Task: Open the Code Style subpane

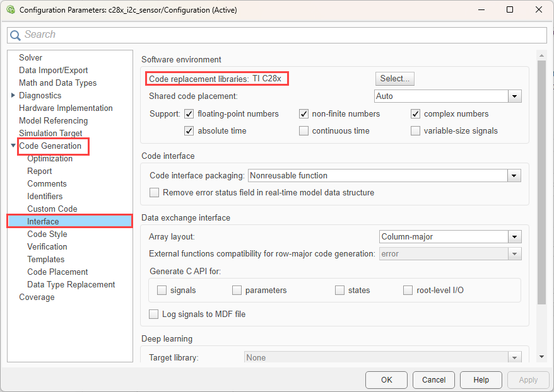Action: (x=47, y=234)
